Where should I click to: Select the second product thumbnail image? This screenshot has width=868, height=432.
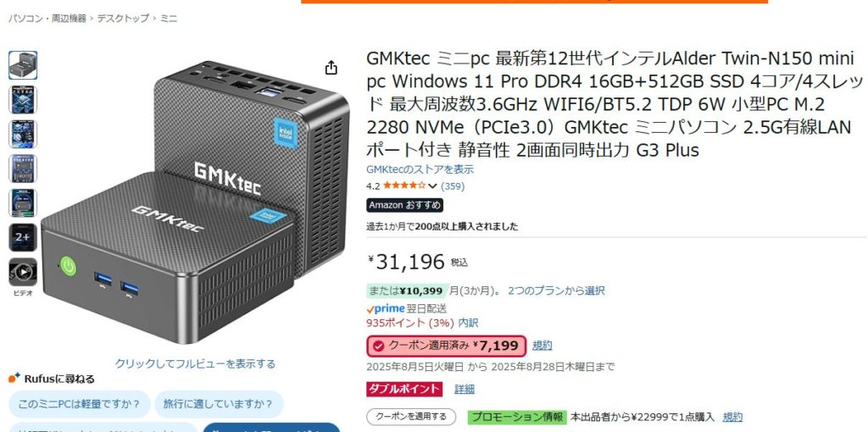click(x=23, y=100)
